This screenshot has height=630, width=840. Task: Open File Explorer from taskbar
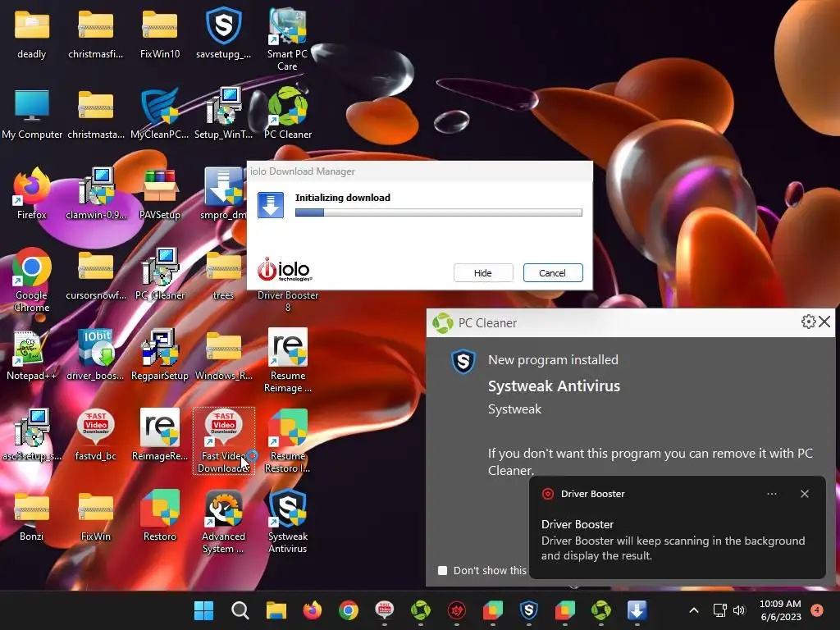click(276, 610)
